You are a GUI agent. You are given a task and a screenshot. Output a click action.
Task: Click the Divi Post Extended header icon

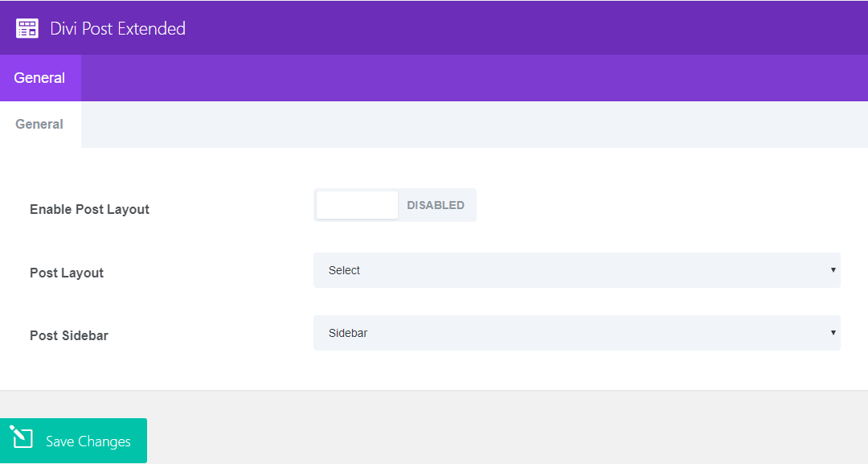click(27, 28)
